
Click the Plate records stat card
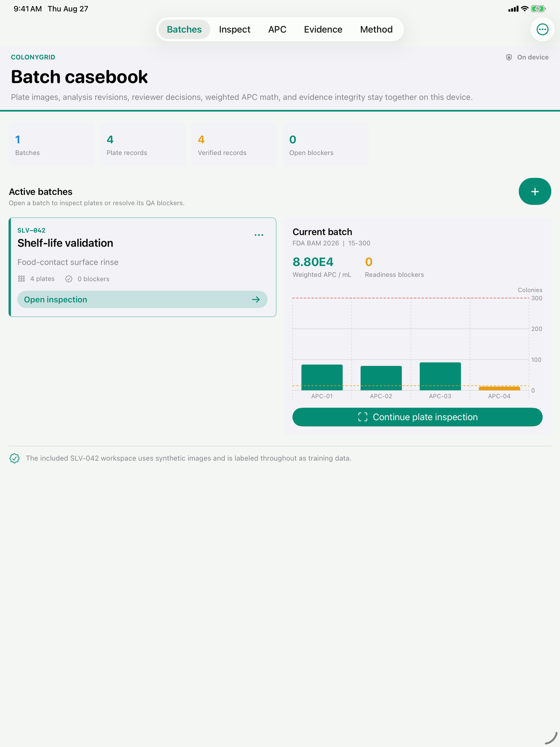pos(143,145)
